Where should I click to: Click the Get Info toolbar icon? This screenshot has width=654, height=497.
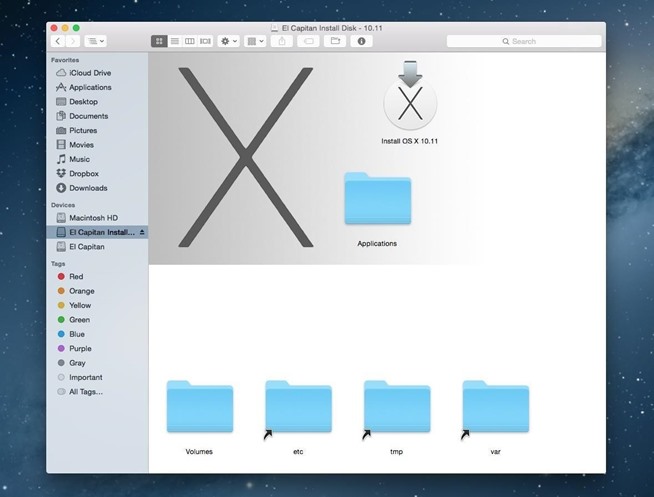point(360,41)
